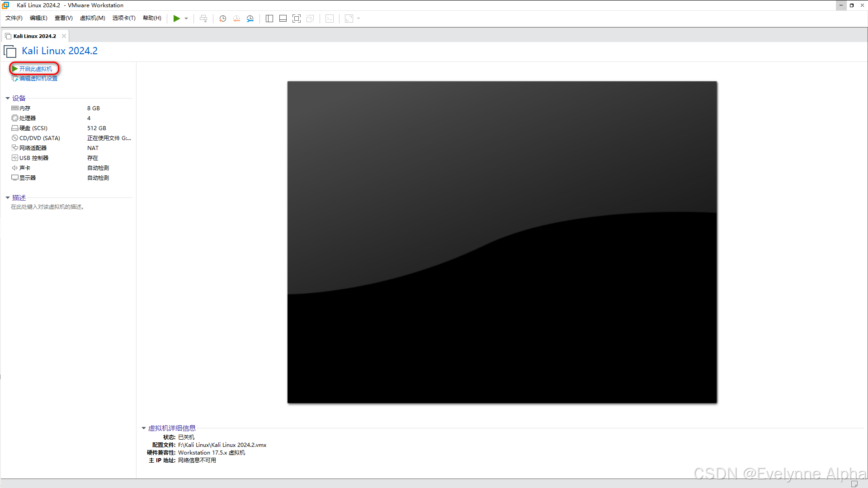Select the 硬盘 (SCSI) device row

[x=71, y=128]
